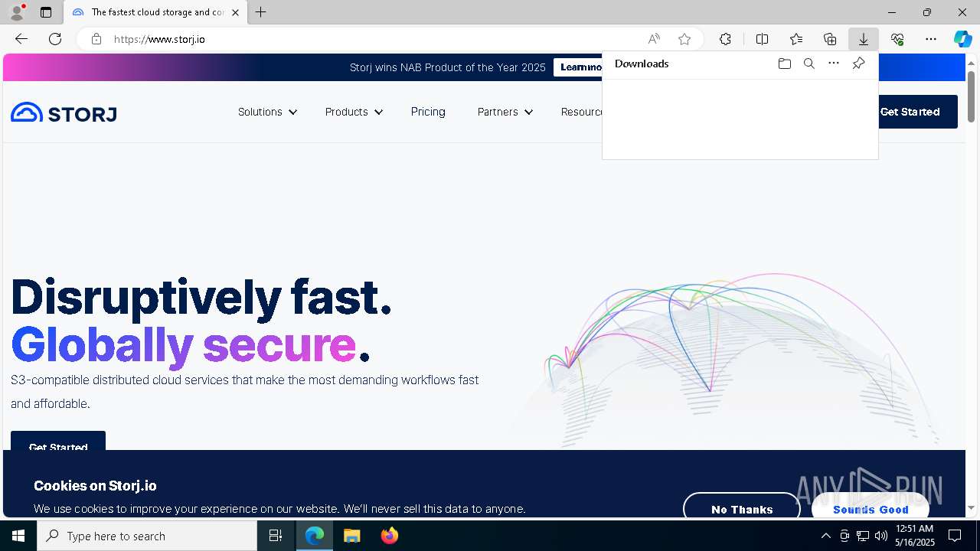Open the profile avatar menu

point(17,12)
